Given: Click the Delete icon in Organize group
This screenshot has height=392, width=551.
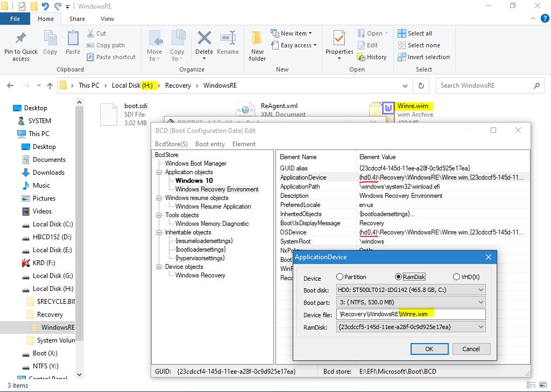Looking at the screenshot, I should (x=204, y=40).
